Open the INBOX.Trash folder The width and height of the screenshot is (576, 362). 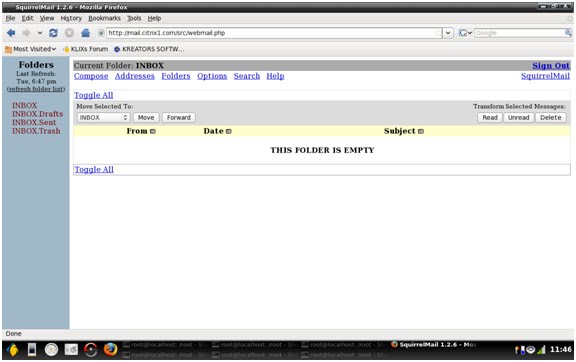tap(36, 131)
